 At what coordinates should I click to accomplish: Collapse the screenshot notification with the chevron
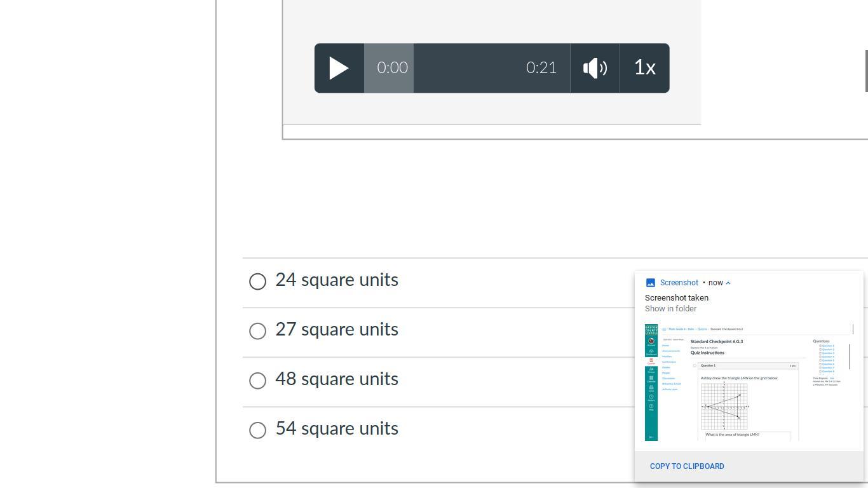pos(728,283)
